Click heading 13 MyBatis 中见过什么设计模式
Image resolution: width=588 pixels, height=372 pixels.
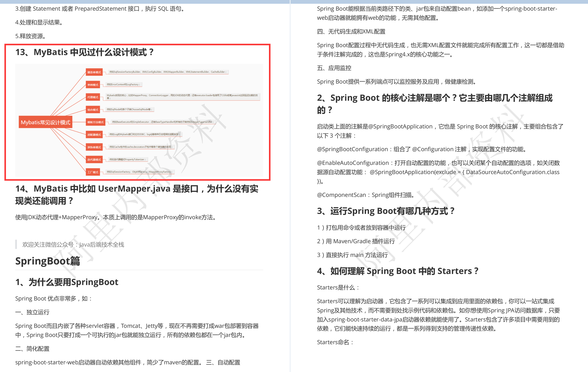click(x=85, y=52)
